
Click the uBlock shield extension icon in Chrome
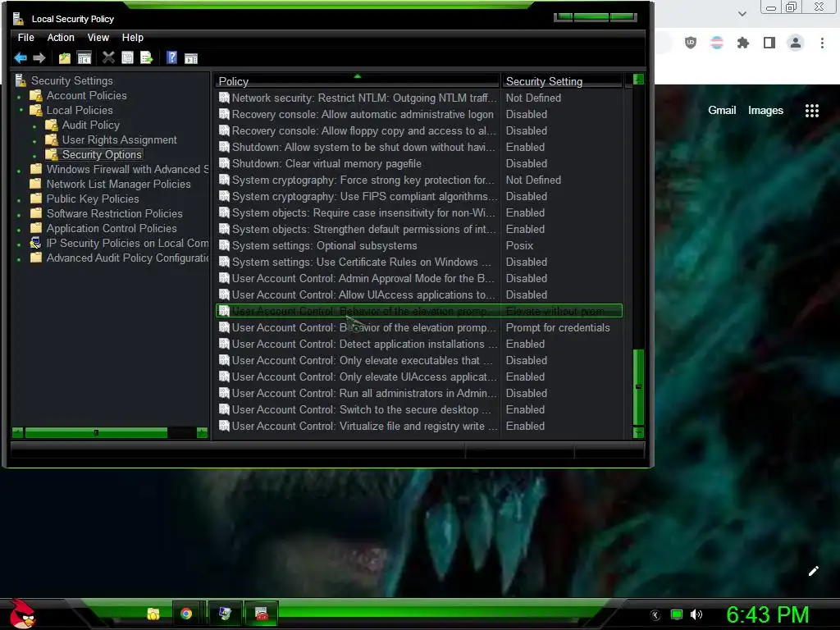coord(691,43)
